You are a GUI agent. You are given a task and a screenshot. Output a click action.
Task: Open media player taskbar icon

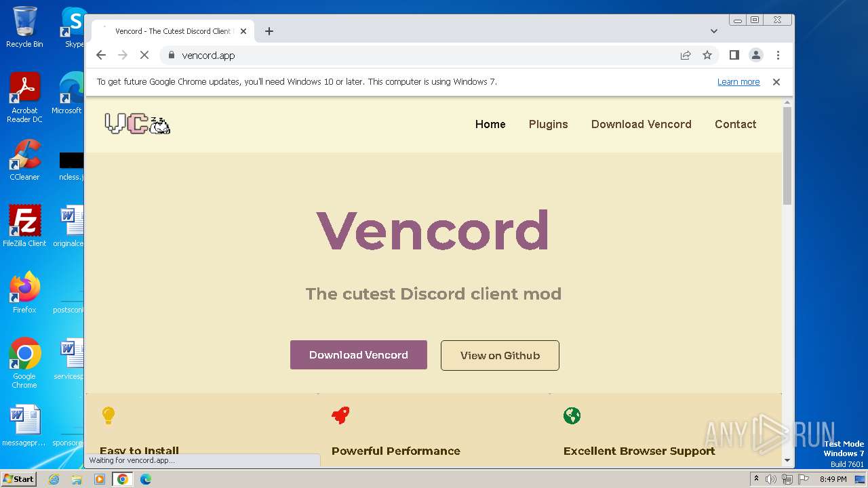(x=100, y=479)
